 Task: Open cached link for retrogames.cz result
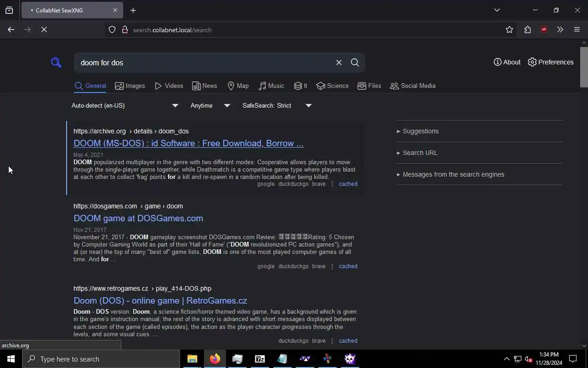[348, 341]
